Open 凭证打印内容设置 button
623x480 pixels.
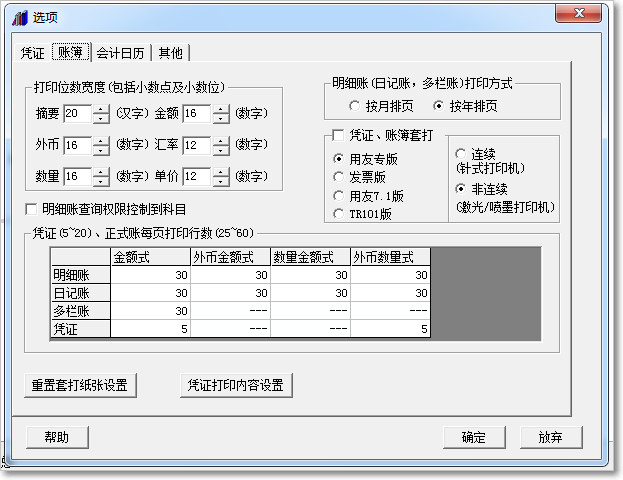coord(236,385)
